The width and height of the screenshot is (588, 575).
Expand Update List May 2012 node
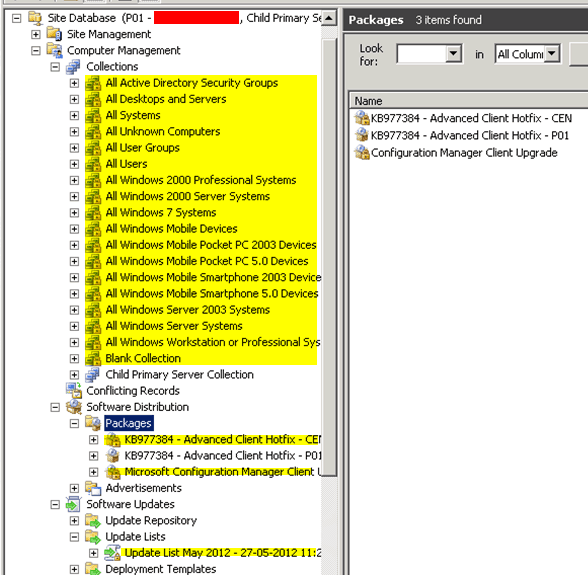pyautogui.click(x=93, y=553)
